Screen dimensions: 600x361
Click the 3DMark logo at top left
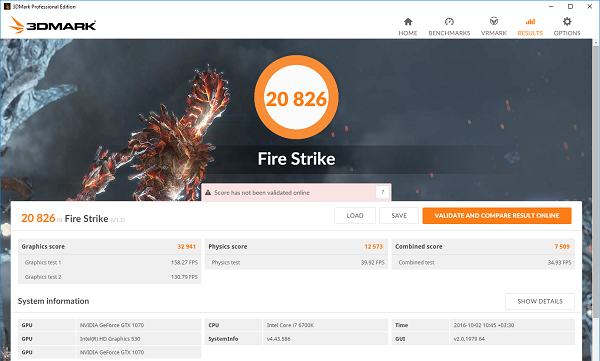(52, 25)
